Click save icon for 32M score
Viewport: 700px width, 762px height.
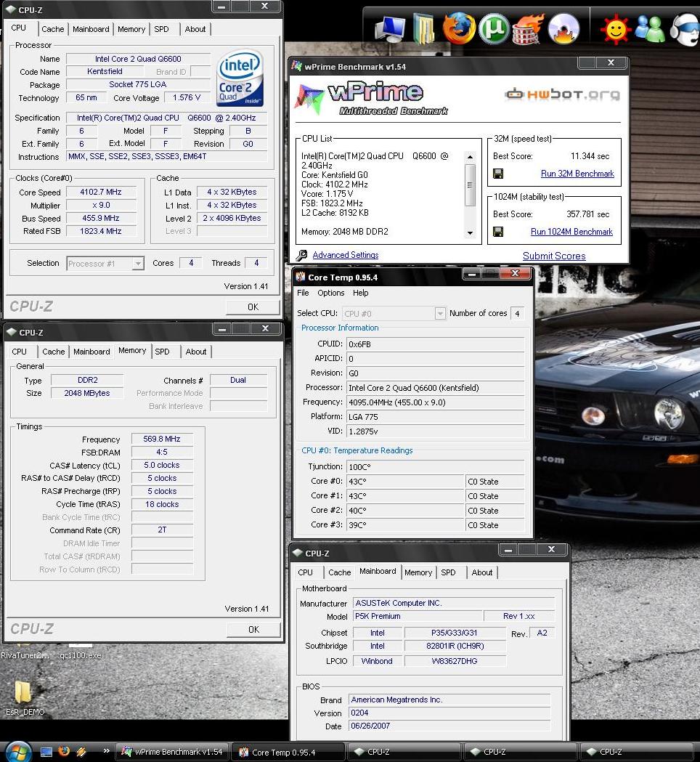pyautogui.click(x=498, y=174)
